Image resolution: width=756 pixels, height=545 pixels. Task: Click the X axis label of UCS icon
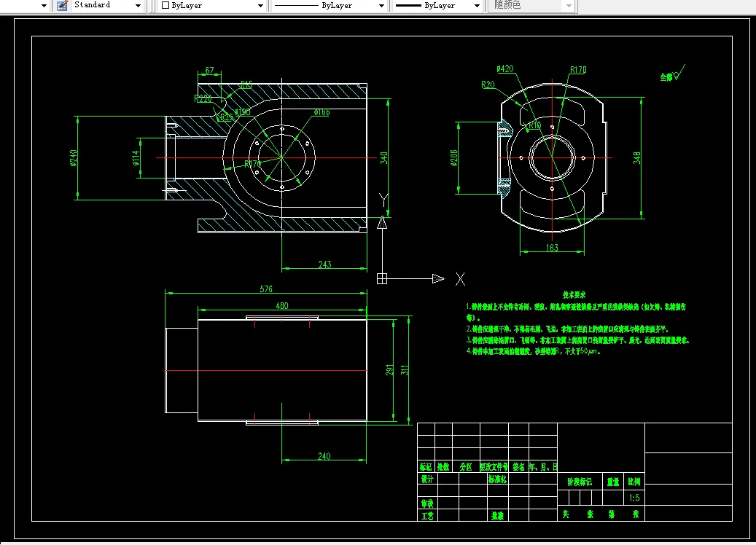[x=461, y=279]
